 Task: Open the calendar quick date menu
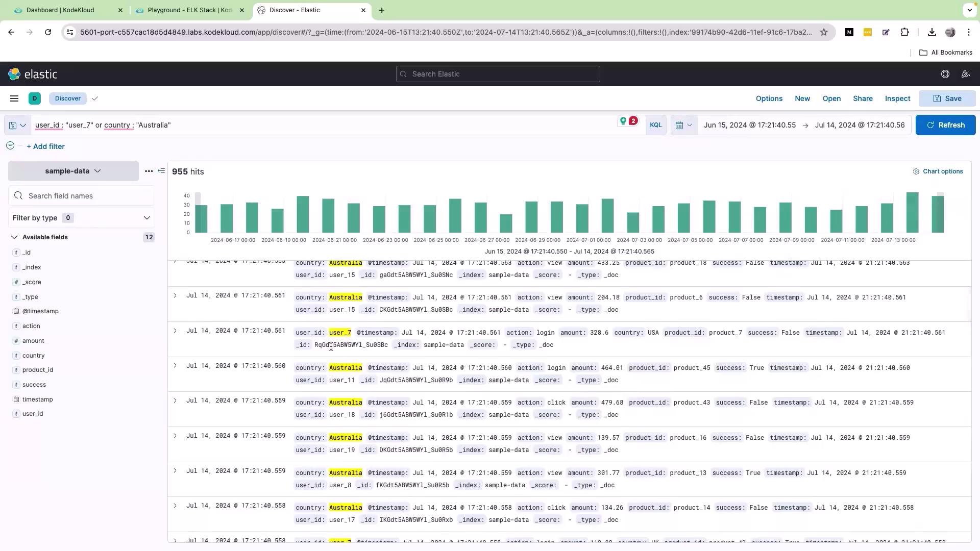point(683,125)
